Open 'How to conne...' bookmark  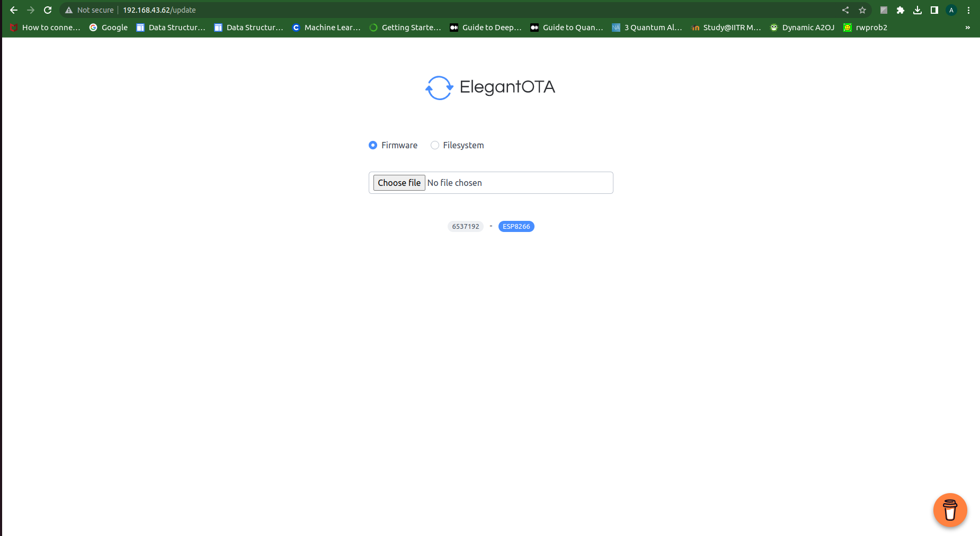click(x=45, y=28)
